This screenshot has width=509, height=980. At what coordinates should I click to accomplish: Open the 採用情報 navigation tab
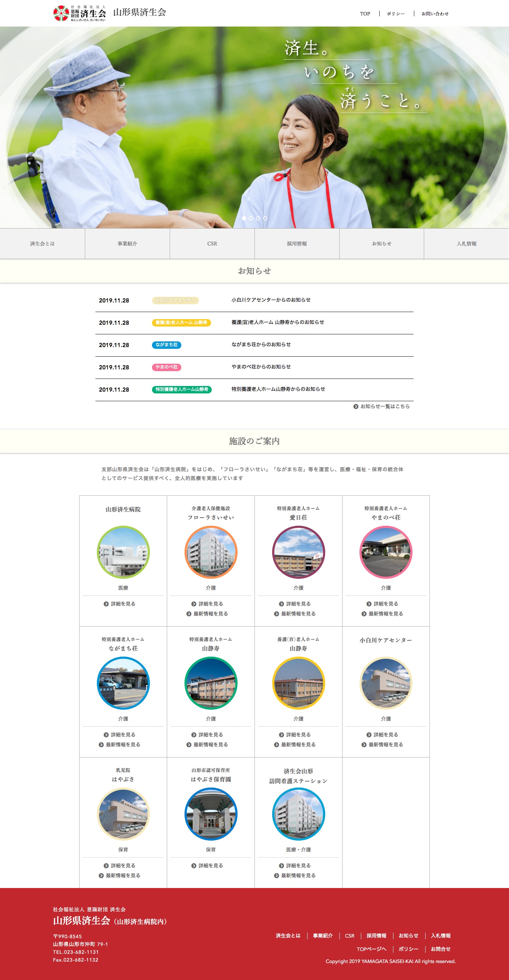pyautogui.click(x=297, y=243)
